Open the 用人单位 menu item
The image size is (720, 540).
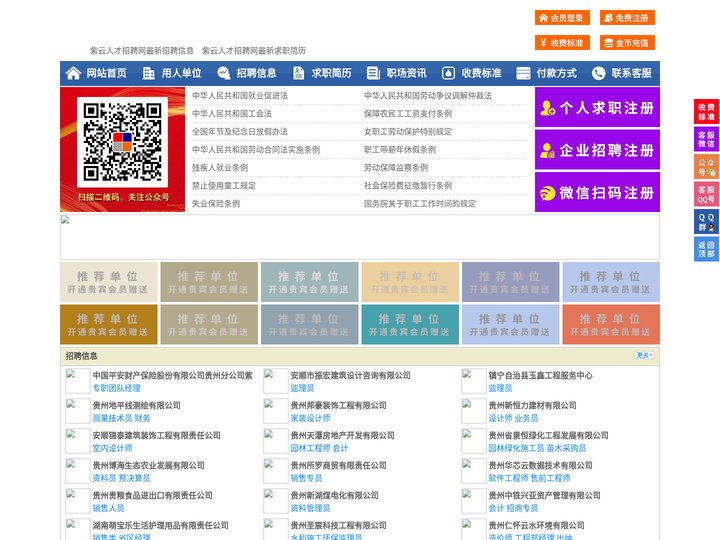pos(181,73)
